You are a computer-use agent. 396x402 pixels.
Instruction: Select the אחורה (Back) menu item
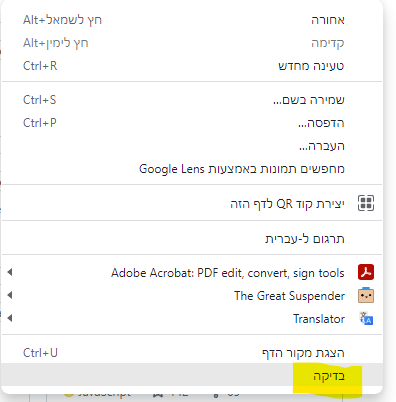(192, 20)
